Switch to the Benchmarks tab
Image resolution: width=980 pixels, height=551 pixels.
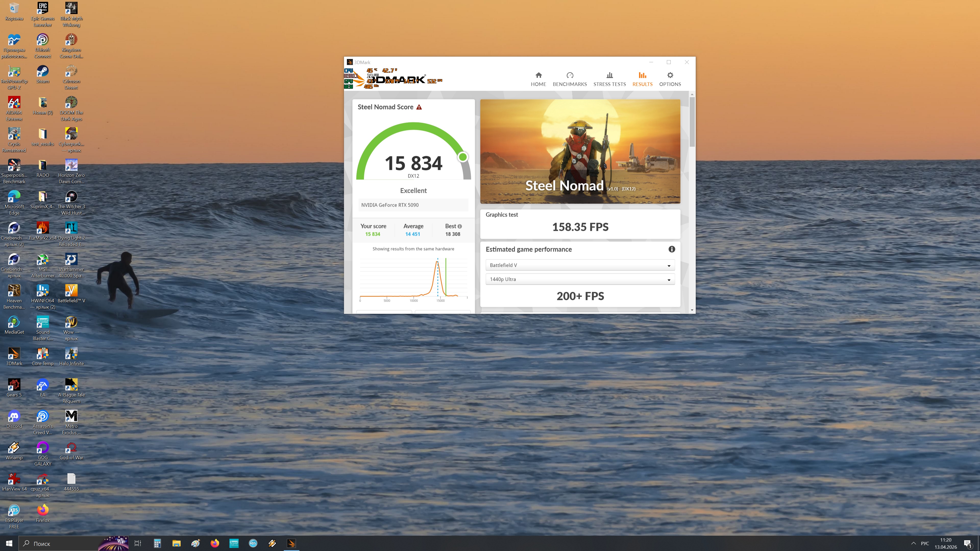[x=570, y=79]
